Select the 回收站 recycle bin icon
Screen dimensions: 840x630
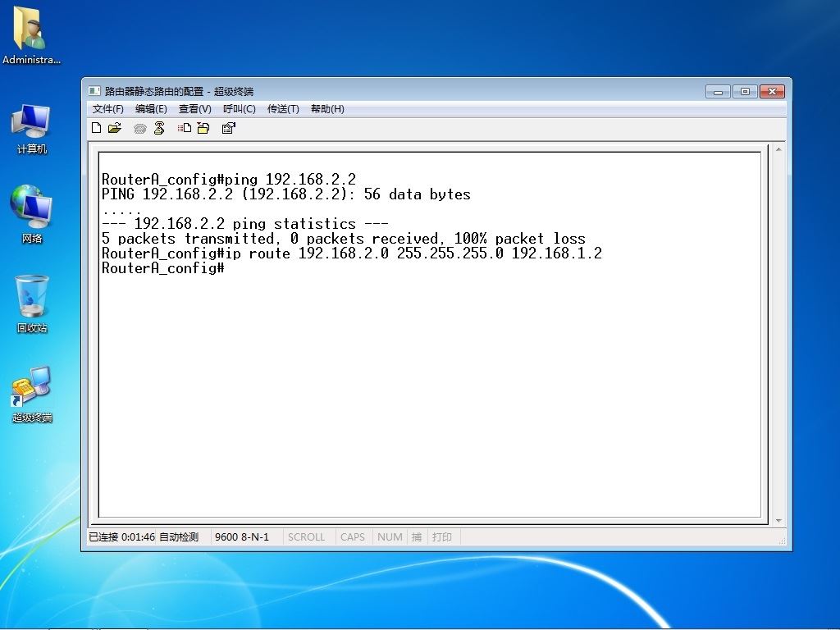[32, 304]
